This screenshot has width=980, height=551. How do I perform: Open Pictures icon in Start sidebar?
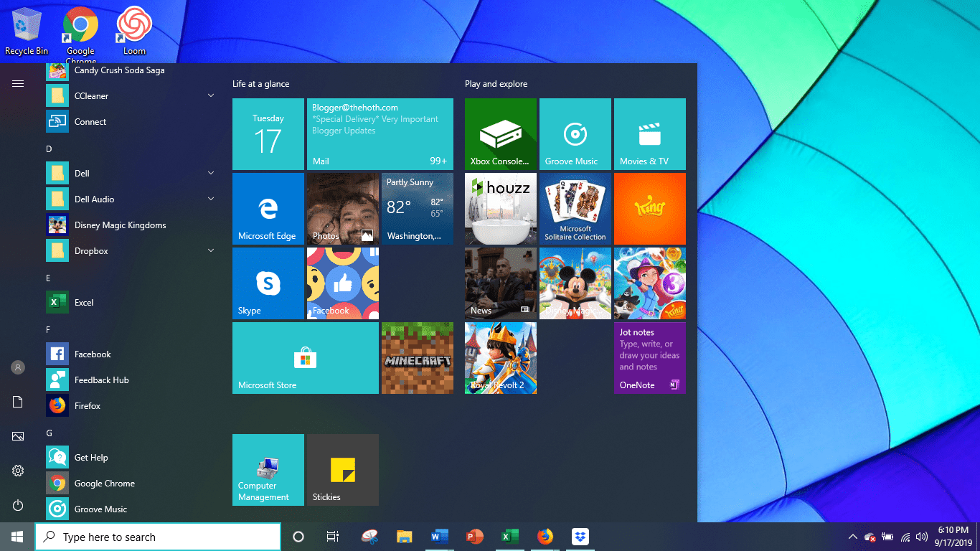click(18, 436)
